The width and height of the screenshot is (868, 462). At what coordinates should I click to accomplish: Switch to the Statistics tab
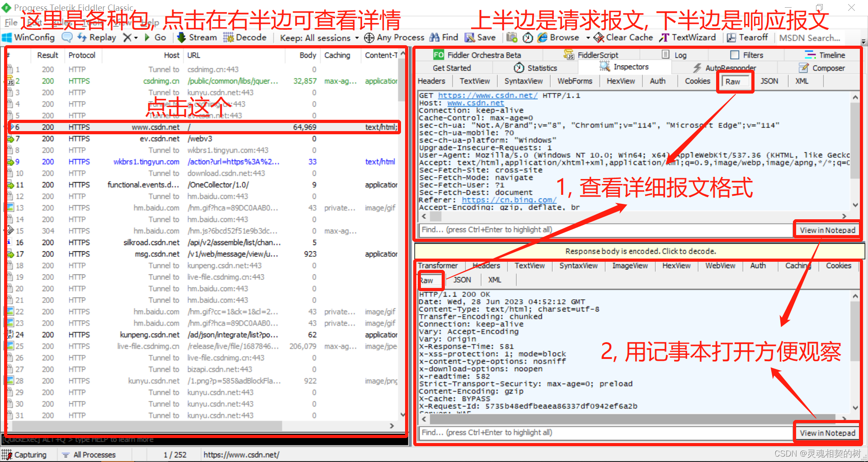tap(541, 68)
